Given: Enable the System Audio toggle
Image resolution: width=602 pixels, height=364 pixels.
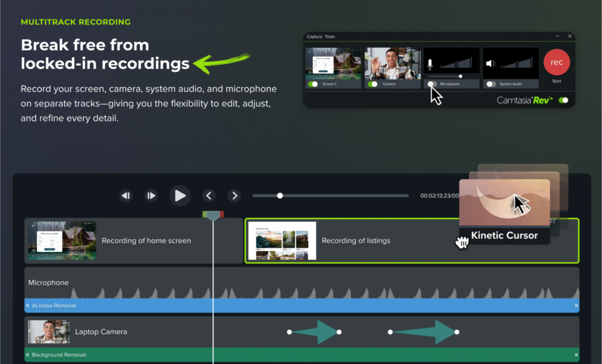Looking at the screenshot, I should (491, 84).
